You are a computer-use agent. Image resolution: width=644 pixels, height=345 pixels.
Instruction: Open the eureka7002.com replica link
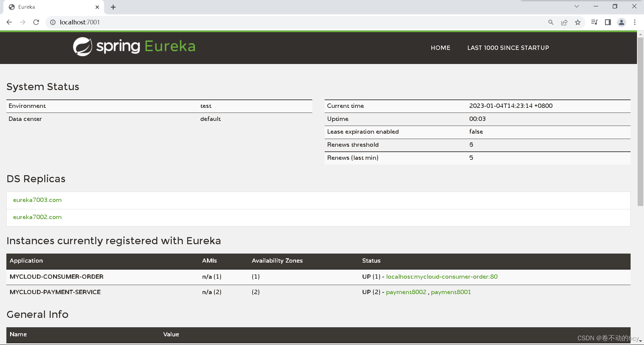[37, 217]
